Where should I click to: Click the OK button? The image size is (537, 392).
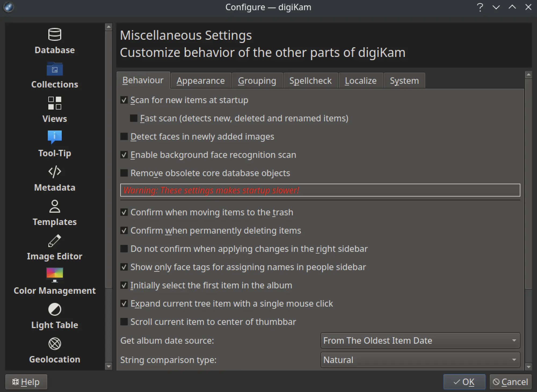(464, 382)
